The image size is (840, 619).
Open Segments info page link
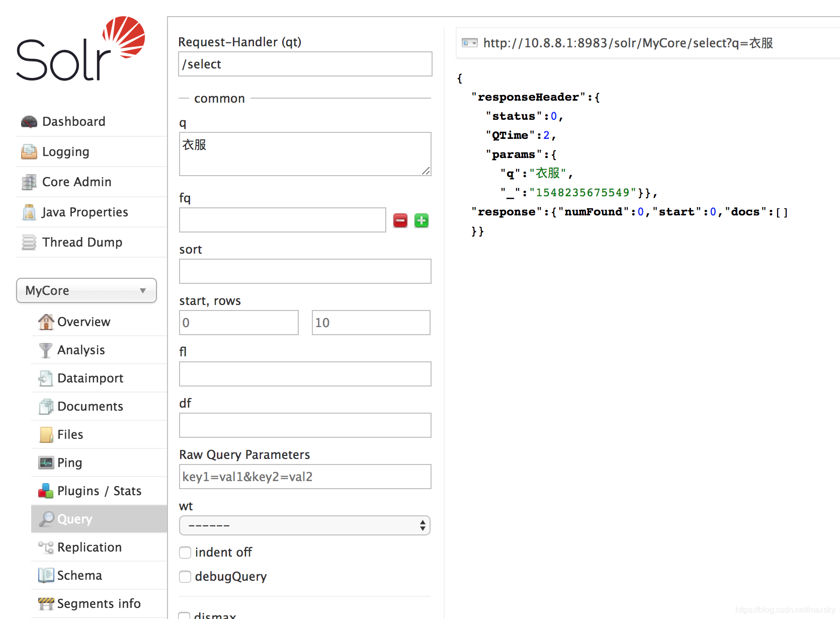(x=99, y=603)
